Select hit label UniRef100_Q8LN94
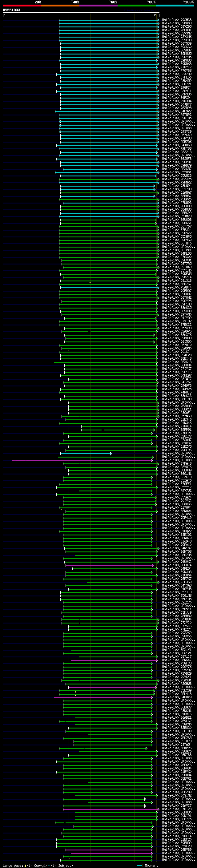 [x=176, y=186]
